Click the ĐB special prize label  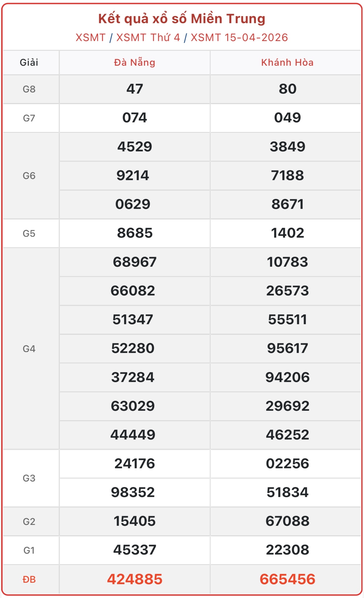(x=29, y=580)
